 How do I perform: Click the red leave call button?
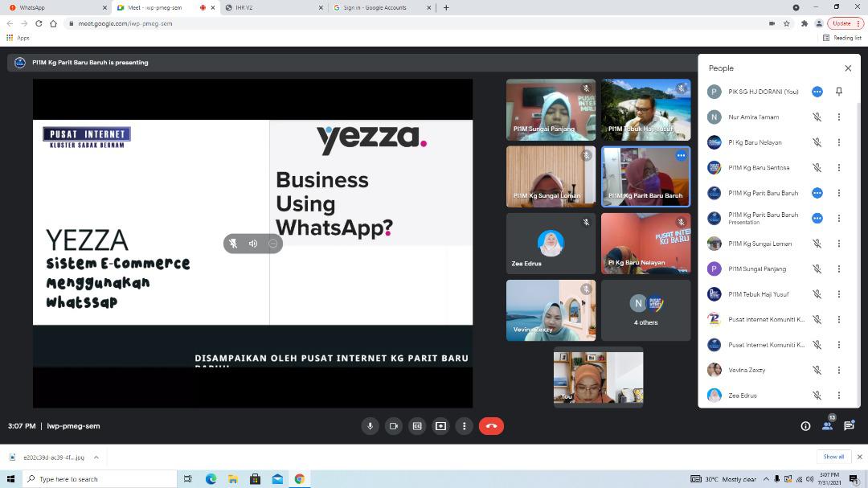coord(491,426)
